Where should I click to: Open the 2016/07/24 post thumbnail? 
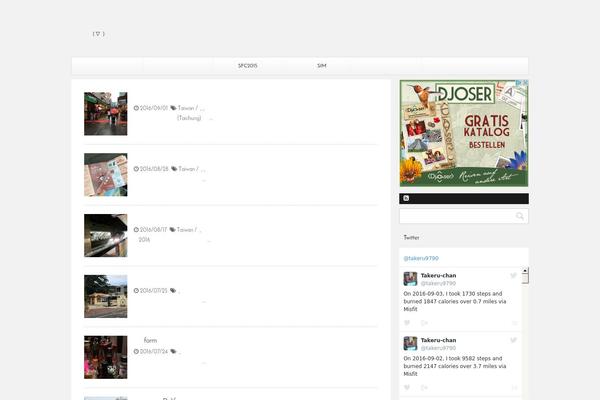106,357
